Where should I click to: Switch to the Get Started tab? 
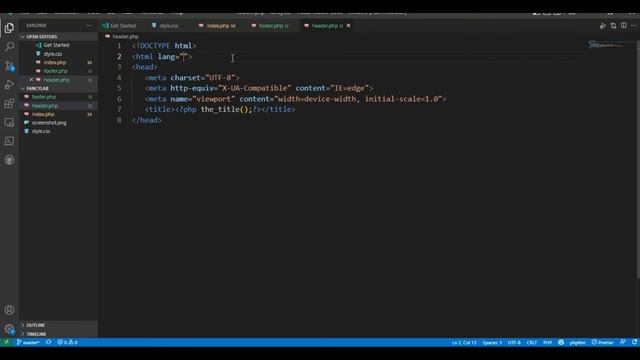point(119,25)
